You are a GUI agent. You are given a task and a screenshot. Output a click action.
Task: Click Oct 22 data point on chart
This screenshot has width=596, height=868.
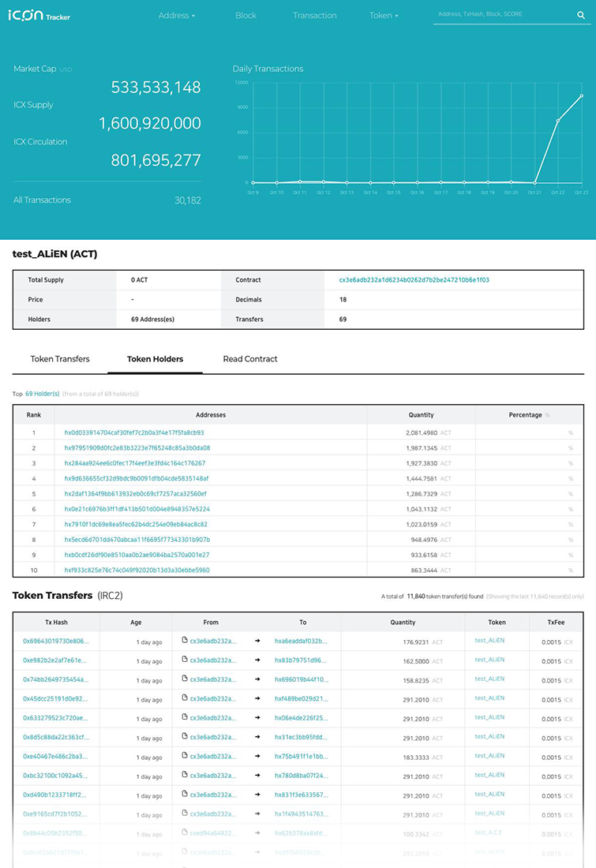[x=558, y=121]
